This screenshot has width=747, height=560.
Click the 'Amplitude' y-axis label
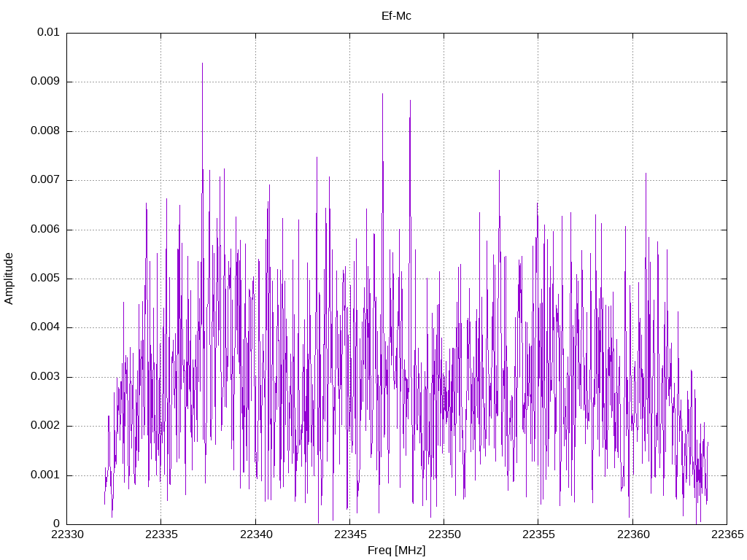[9, 279]
